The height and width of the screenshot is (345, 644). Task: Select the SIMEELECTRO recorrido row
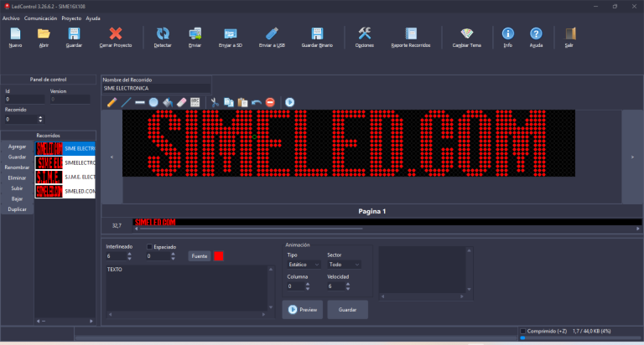(x=65, y=162)
